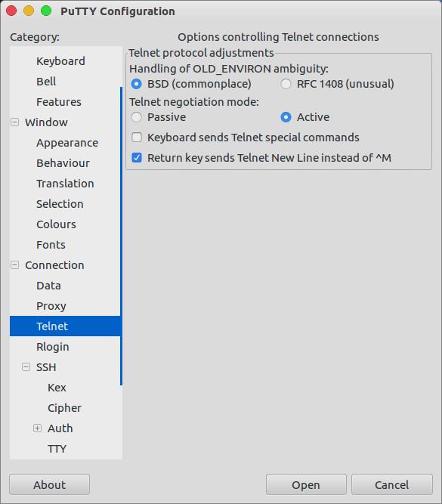Go to Behaviour settings

pyautogui.click(x=63, y=163)
